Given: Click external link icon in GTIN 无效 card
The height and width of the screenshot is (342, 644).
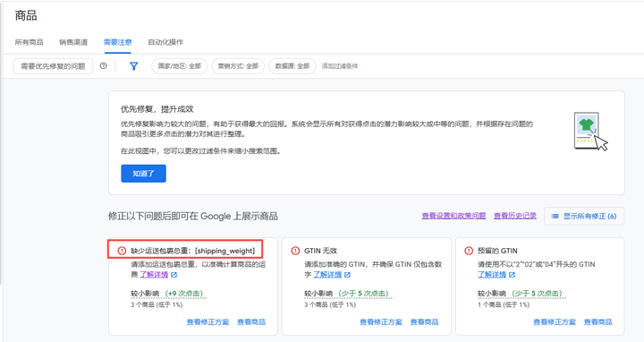Looking at the screenshot, I should click(347, 275).
